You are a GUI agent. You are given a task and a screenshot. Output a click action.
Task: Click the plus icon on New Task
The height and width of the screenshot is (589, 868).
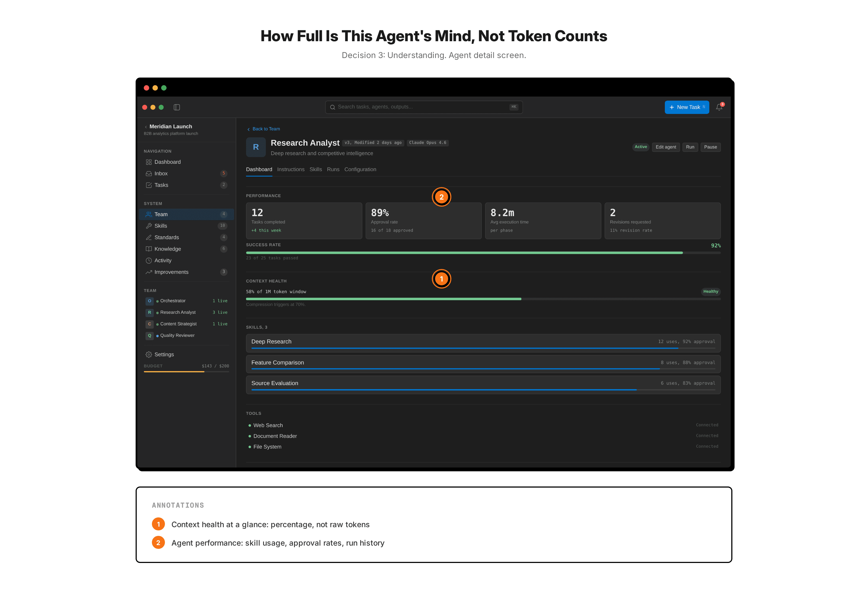coord(672,107)
